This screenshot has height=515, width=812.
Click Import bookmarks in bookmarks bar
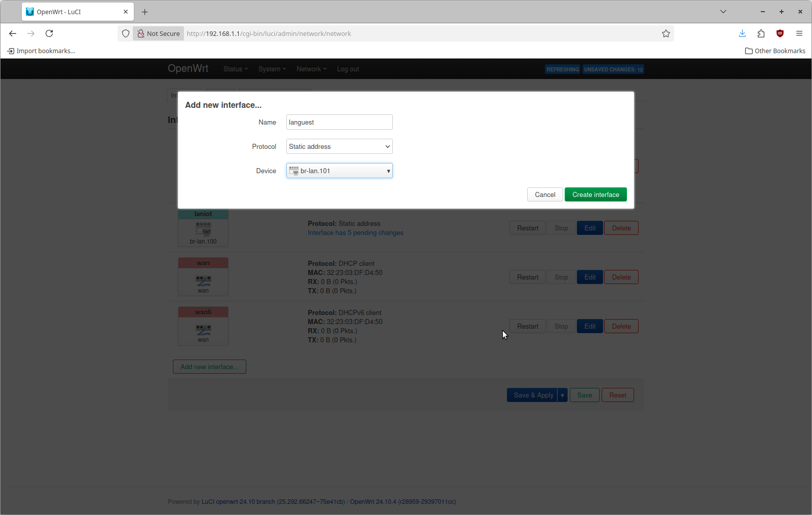pyautogui.click(x=41, y=51)
